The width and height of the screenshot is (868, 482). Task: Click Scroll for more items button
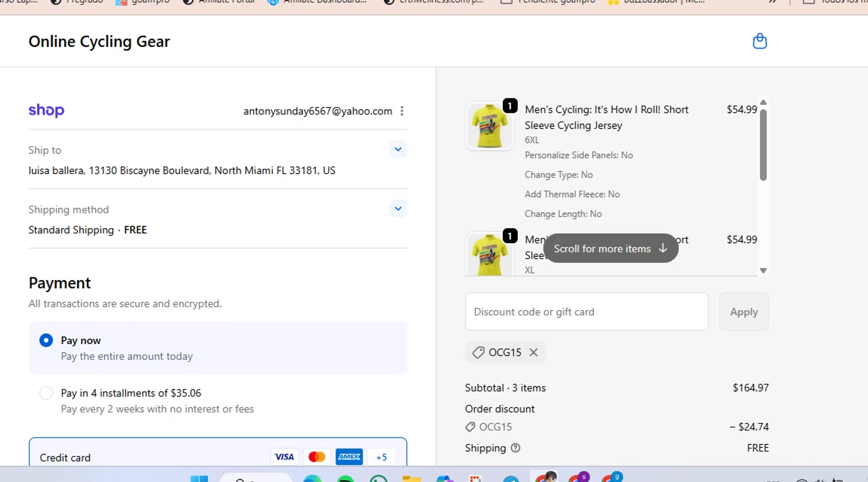(x=610, y=248)
